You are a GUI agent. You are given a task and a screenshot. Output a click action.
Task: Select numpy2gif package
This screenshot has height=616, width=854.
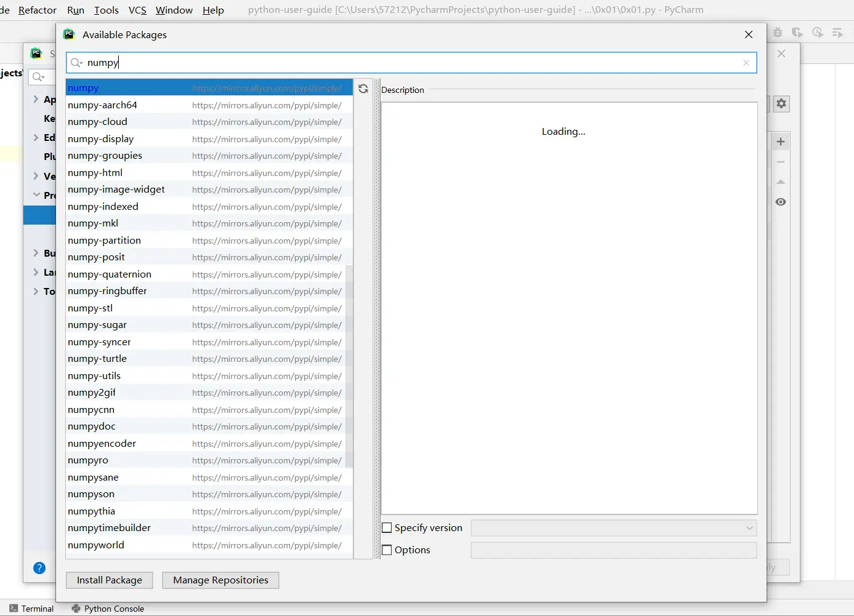(209, 393)
